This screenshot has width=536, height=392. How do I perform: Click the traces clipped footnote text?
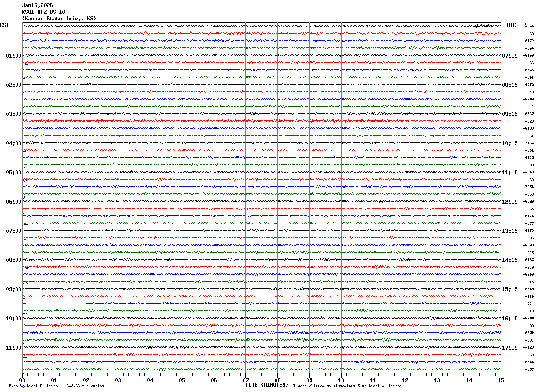coord(347,386)
